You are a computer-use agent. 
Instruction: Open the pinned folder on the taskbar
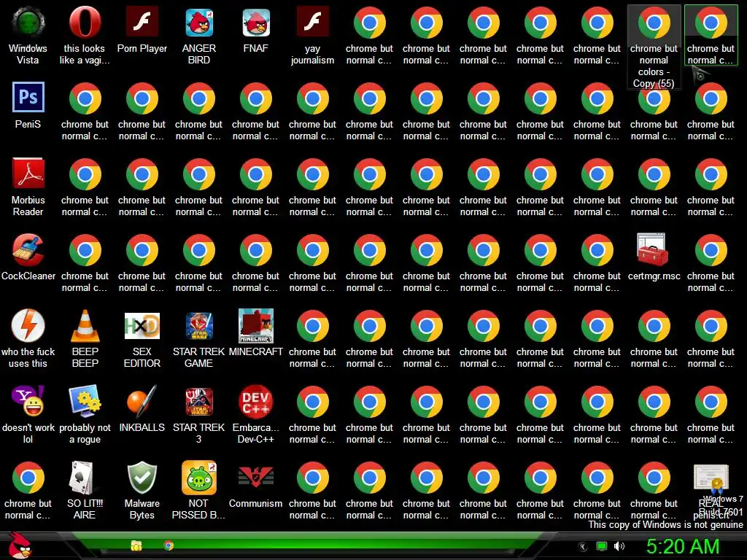pyautogui.click(x=136, y=545)
